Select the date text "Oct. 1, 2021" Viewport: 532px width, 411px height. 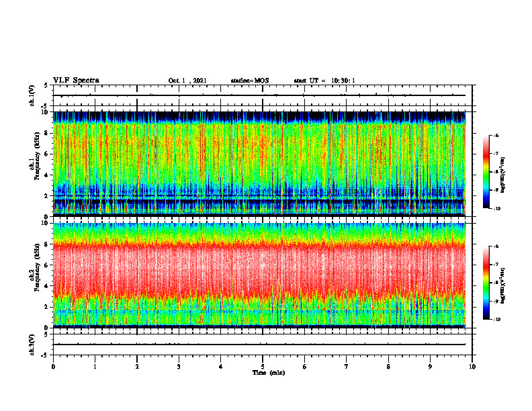[187, 81]
